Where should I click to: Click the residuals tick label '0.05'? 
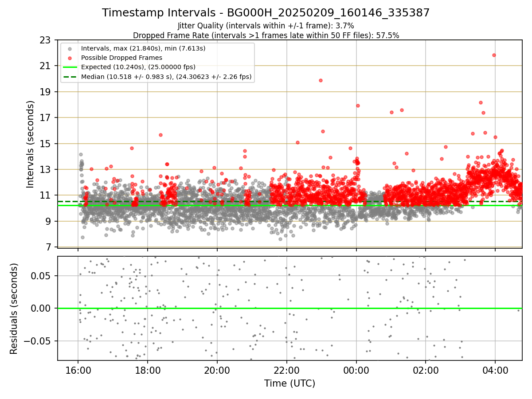coord(41,276)
